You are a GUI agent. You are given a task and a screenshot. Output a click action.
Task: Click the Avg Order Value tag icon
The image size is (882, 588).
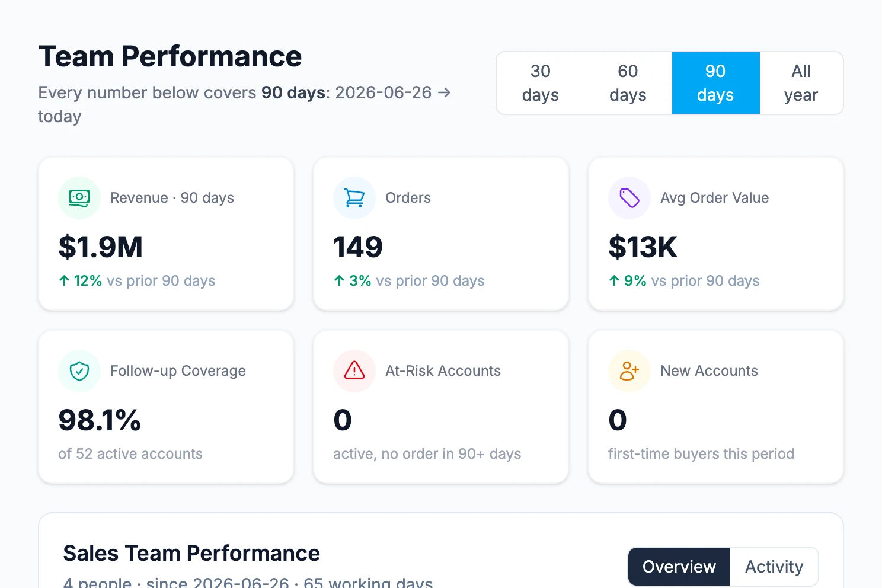(x=629, y=198)
